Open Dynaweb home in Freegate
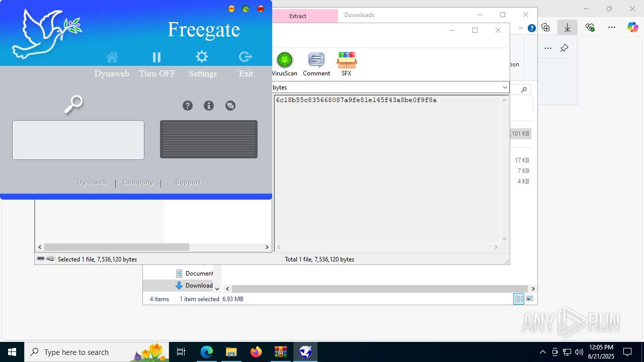Screen dimensions: 644x362 [x=112, y=57]
